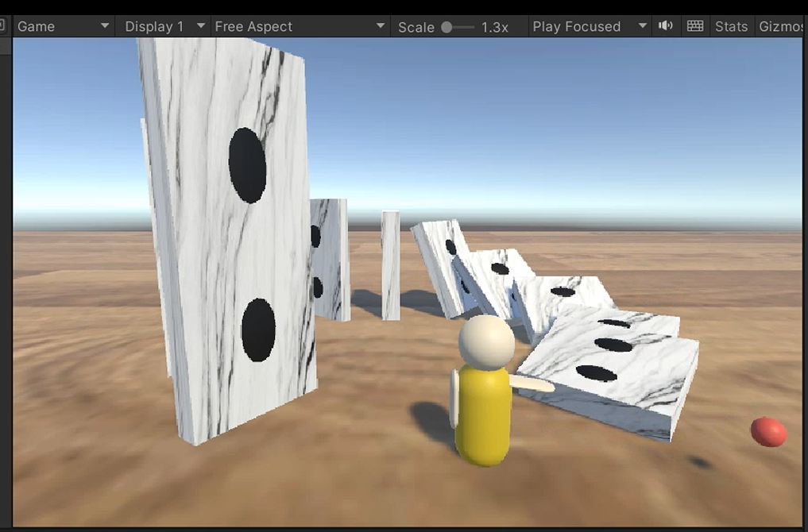
Task: Click the bottom black dot on the large domino
Action: coord(258,330)
